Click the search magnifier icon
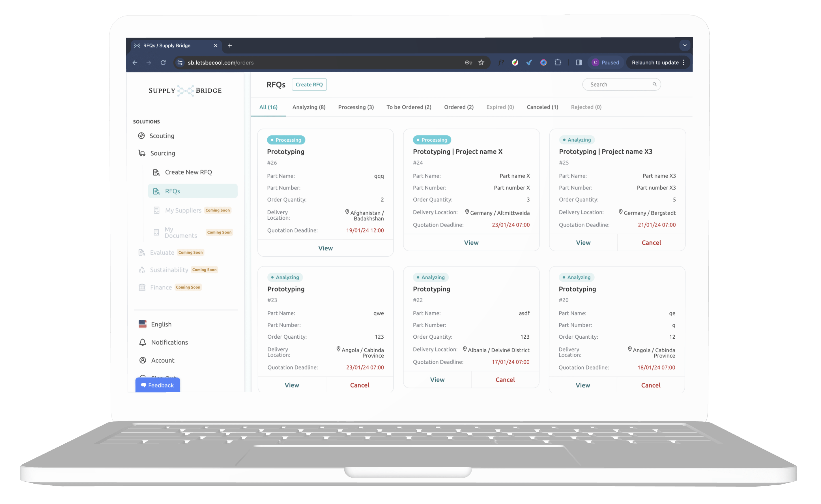This screenshot has height=504, width=821. (x=655, y=84)
